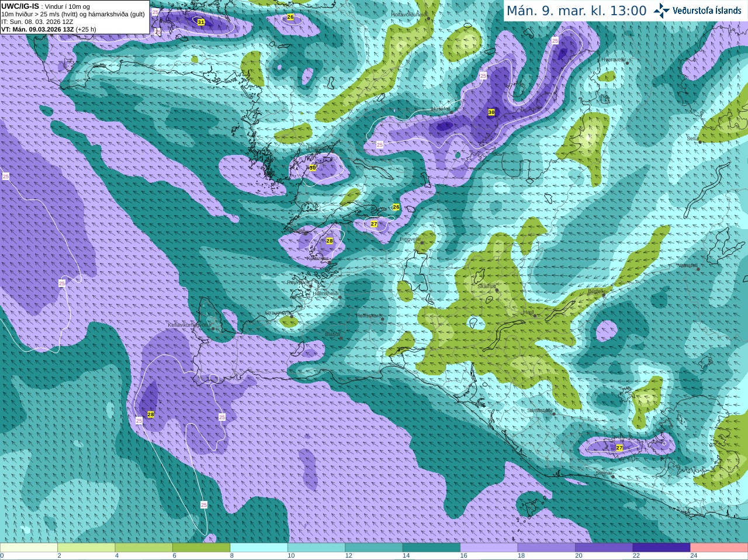The width and height of the screenshot is (748, 560).
Task: Click the 2–4 m/s light green legend swatch
Action: click(x=86, y=548)
